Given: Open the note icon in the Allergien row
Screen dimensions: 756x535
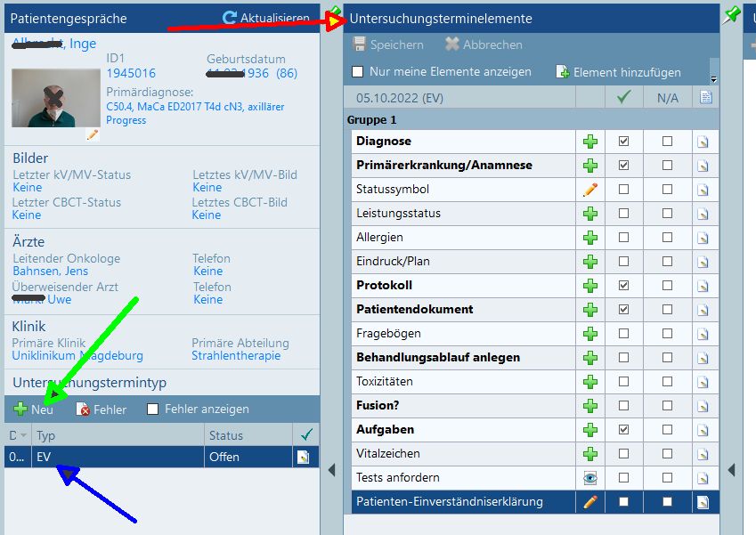Looking at the screenshot, I should coord(703,238).
